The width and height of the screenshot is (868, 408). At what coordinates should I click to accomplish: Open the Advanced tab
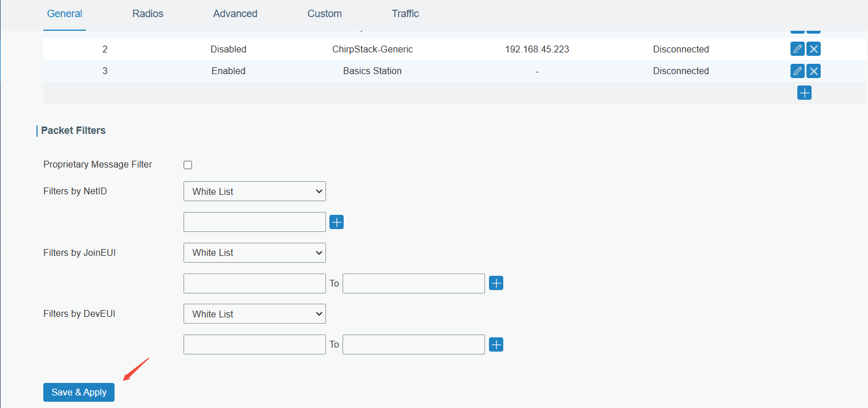point(235,14)
